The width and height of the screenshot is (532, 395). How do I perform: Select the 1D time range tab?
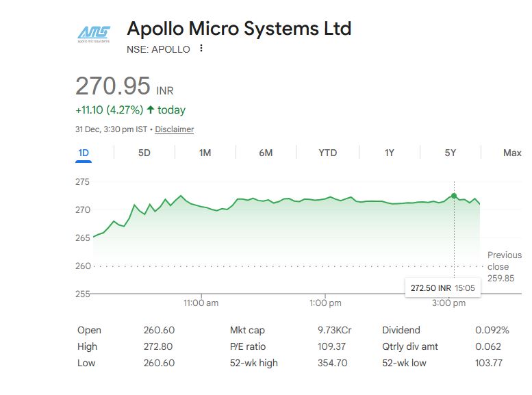coord(84,153)
